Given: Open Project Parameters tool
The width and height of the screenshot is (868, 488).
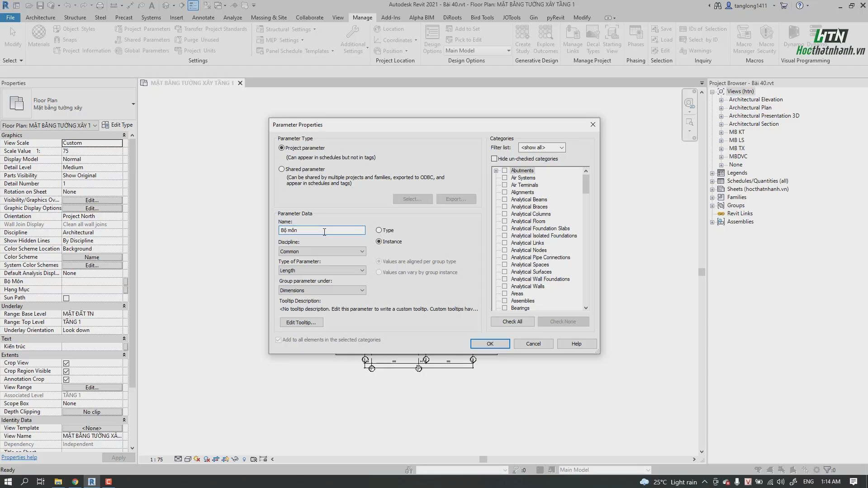Looking at the screenshot, I should tap(142, 29).
